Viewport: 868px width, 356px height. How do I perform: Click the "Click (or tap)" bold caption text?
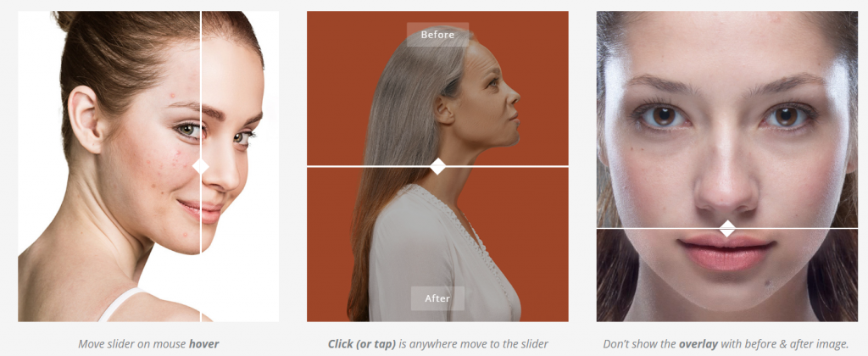coord(361,344)
